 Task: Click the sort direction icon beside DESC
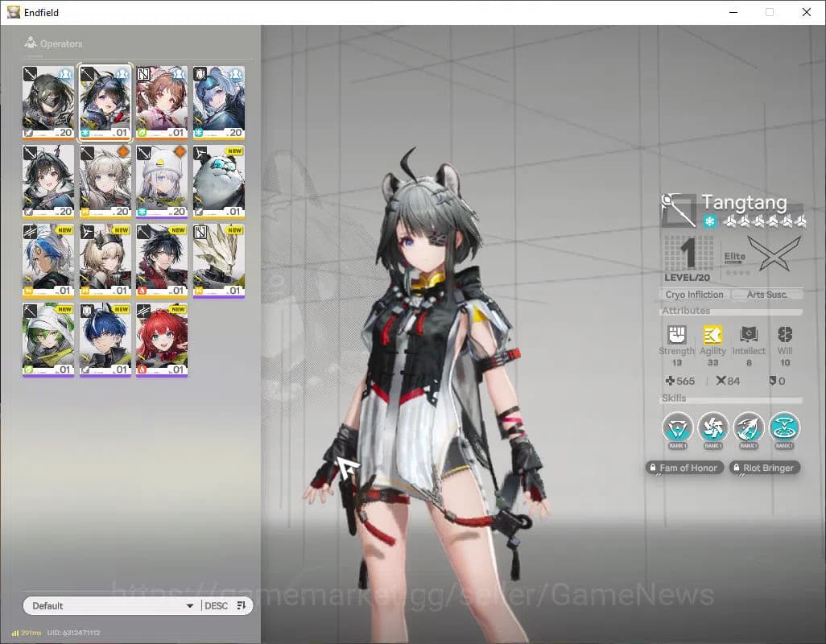[x=242, y=605]
